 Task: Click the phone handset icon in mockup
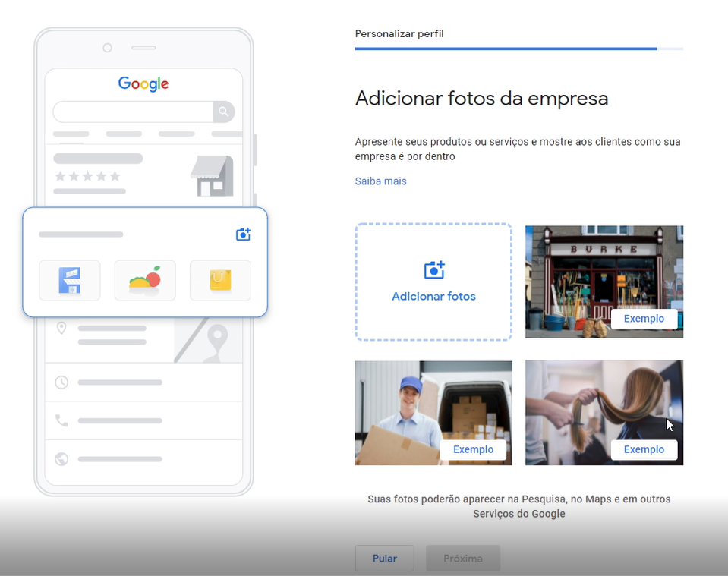[x=61, y=420]
